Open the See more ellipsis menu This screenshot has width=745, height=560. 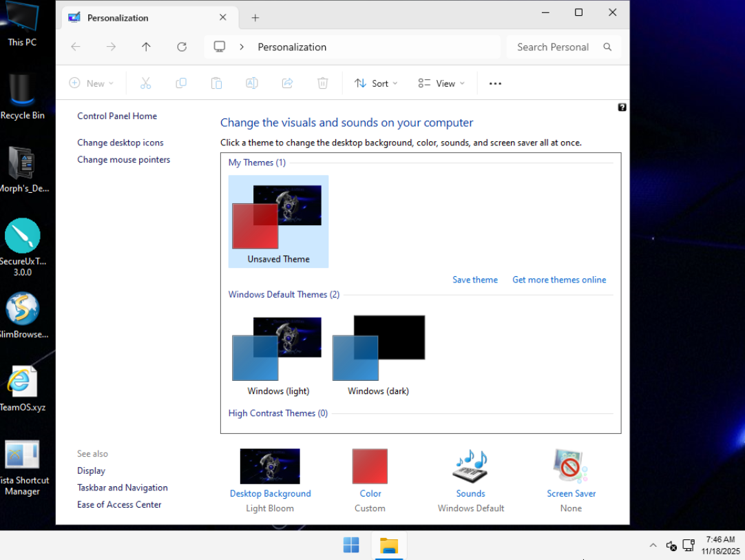[x=495, y=83]
